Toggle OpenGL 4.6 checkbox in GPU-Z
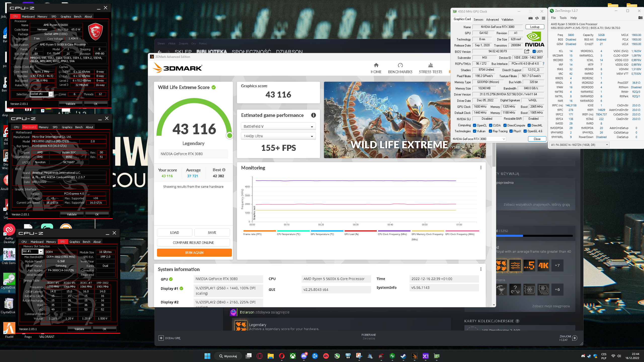Image resolution: width=644 pixels, height=362 pixels. pyautogui.click(x=525, y=131)
